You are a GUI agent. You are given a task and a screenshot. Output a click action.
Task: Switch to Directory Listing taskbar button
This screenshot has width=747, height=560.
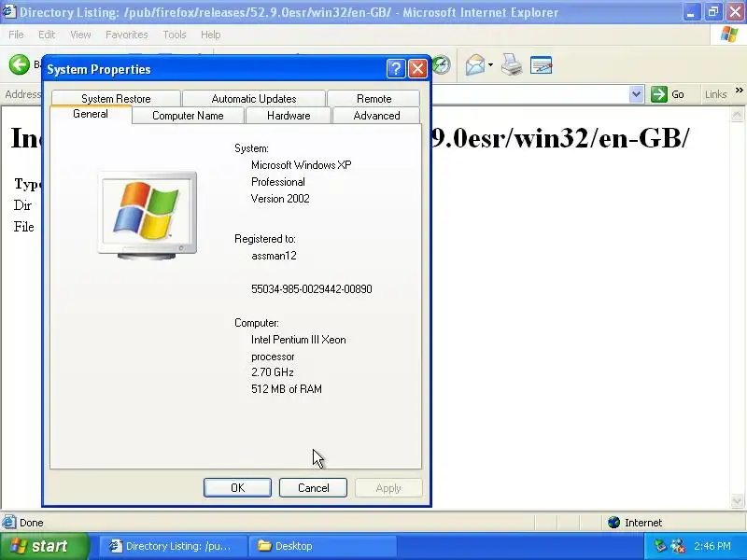[x=174, y=546]
